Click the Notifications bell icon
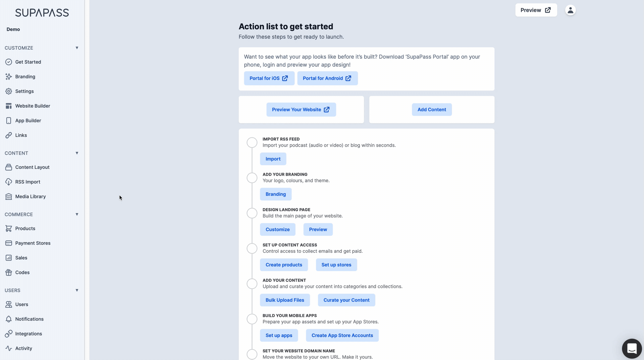 click(9, 319)
